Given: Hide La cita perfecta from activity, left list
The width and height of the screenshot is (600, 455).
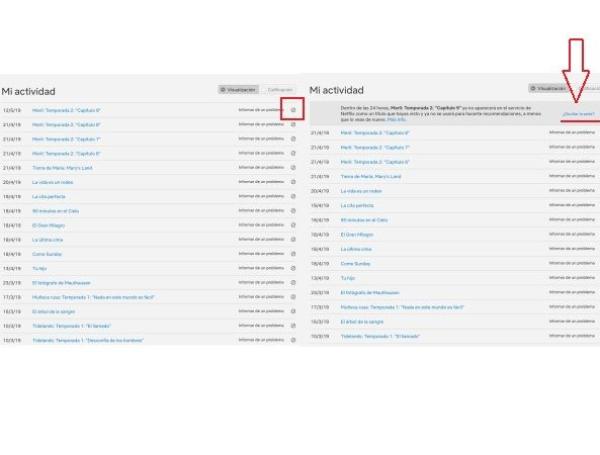Looking at the screenshot, I should 293,196.
